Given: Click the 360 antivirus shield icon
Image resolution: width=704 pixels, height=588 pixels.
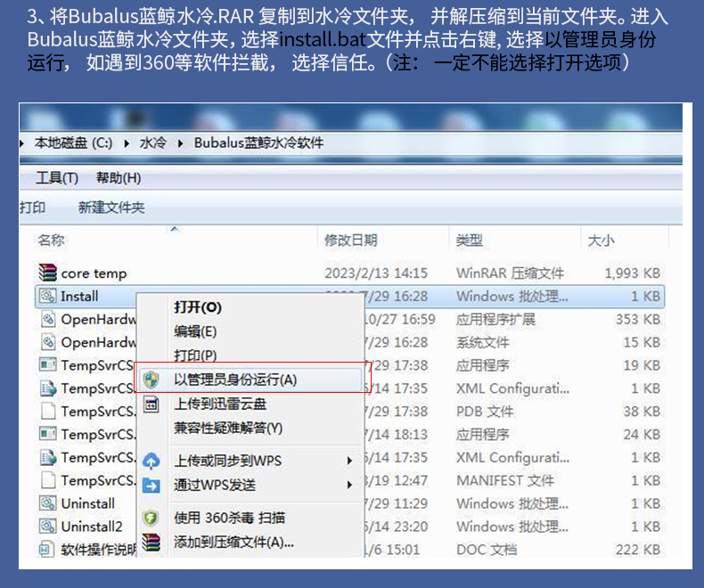Looking at the screenshot, I should click(151, 518).
